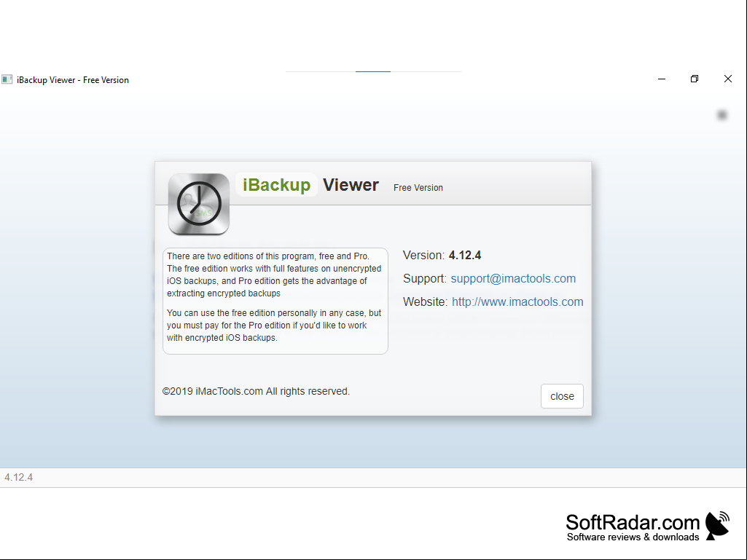Close the iBackup Viewer window

(x=728, y=79)
